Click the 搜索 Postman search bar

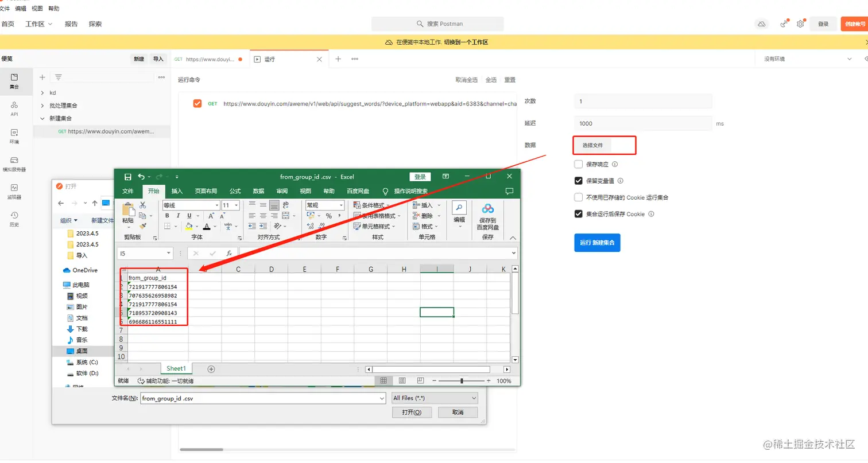coord(437,24)
